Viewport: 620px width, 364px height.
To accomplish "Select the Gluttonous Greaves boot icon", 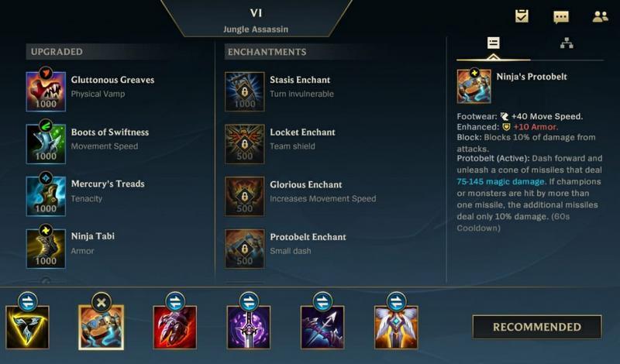I will click(46, 91).
